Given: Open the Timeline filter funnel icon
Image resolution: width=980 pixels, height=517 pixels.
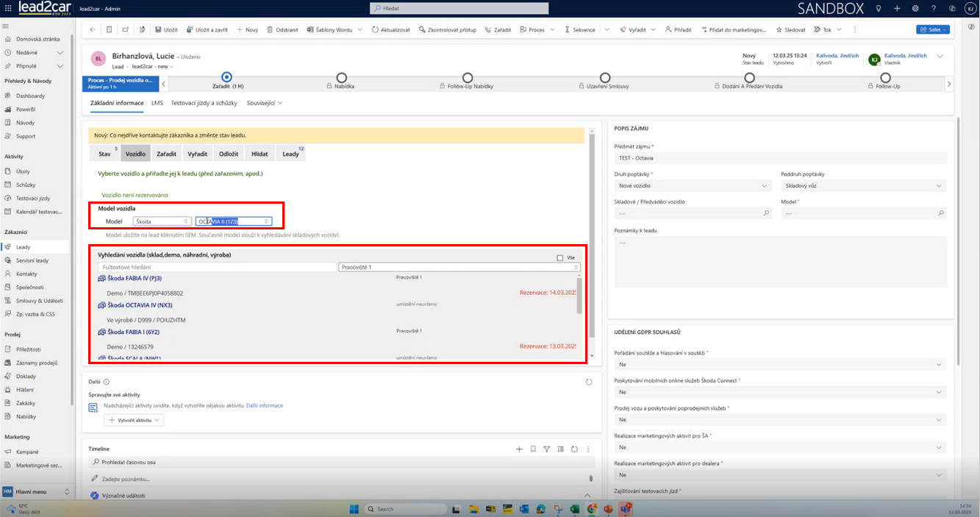Looking at the screenshot, I should point(546,449).
